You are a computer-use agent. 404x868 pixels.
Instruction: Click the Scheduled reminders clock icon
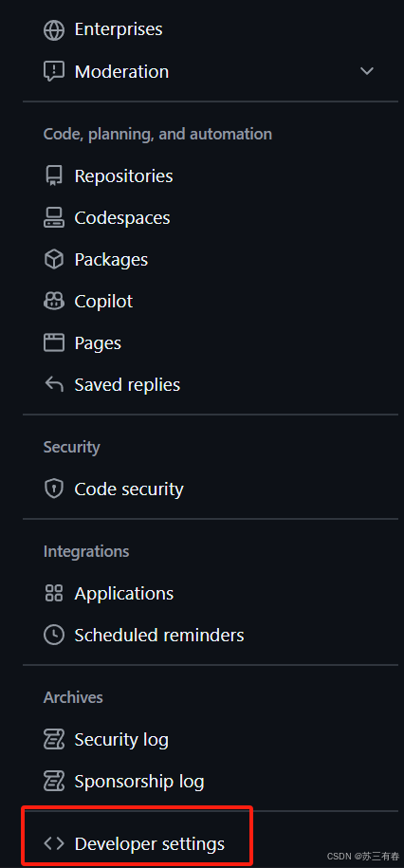click(54, 635)
